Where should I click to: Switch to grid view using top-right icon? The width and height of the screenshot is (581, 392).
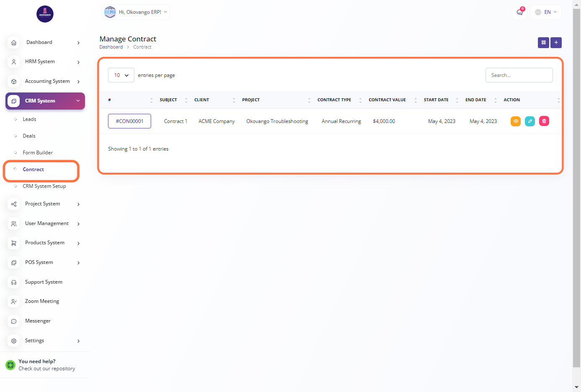[x=543, y=43]
